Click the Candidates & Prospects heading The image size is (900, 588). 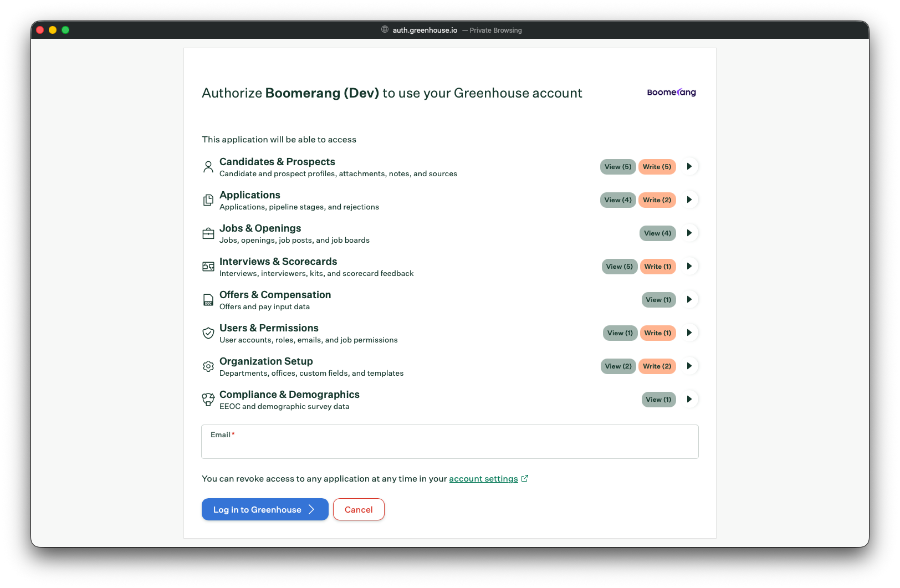pyautogui.click(x=277, y=162)
